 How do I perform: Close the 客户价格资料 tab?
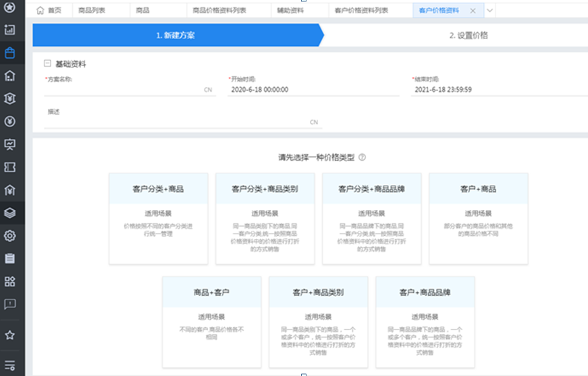473,11
